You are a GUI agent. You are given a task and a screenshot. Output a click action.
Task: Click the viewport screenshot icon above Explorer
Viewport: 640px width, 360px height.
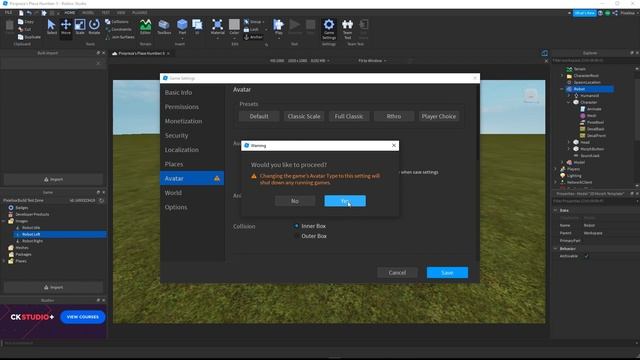coord(544,53)
